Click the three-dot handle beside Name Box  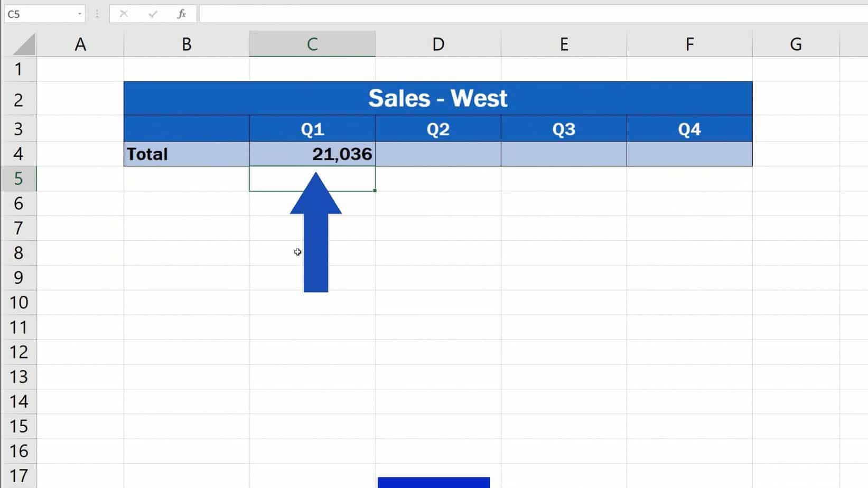point(97,14)
